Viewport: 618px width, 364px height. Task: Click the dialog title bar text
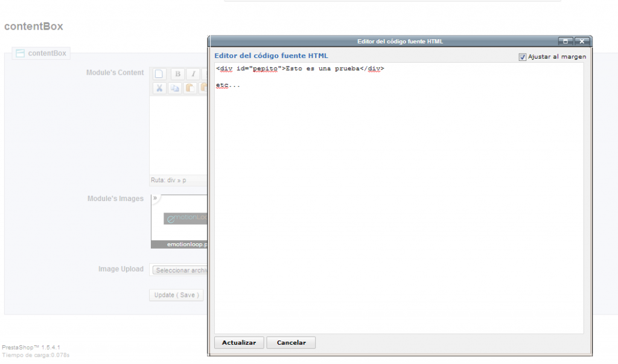point(400,41)
